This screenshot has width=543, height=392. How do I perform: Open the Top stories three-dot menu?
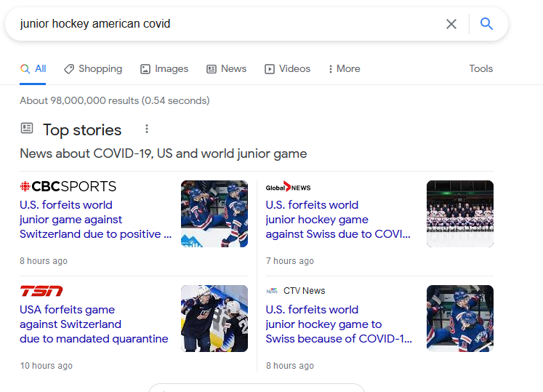147,129
